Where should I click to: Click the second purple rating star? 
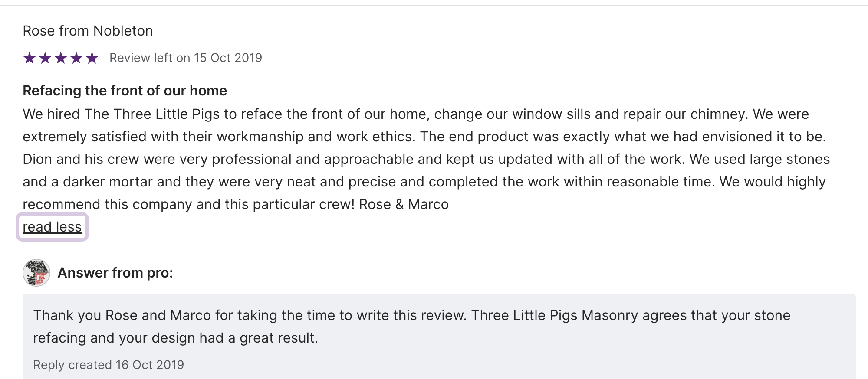[x=45, y=58]
